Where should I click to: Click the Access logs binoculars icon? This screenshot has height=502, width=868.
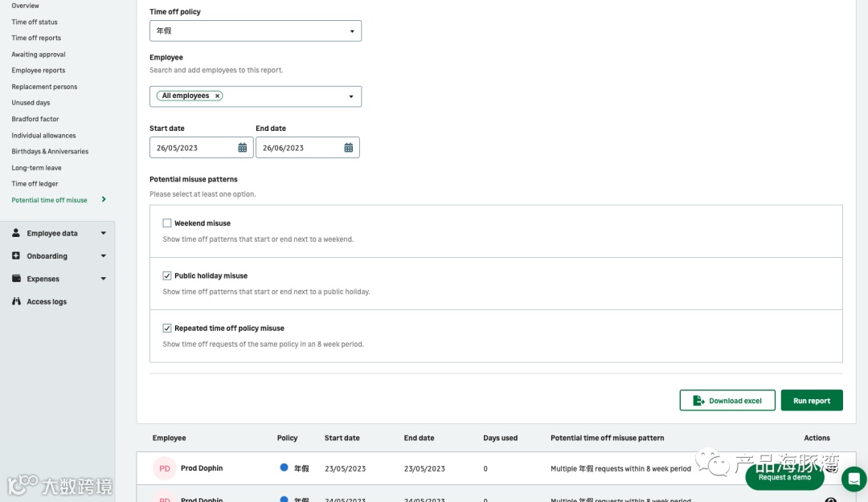point(16,301)
